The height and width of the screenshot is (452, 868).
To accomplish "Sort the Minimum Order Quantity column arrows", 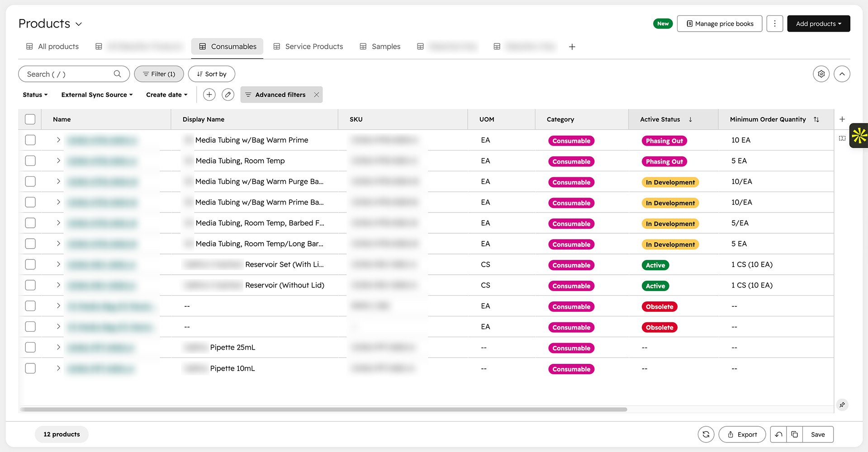I will tap(816, 119).
